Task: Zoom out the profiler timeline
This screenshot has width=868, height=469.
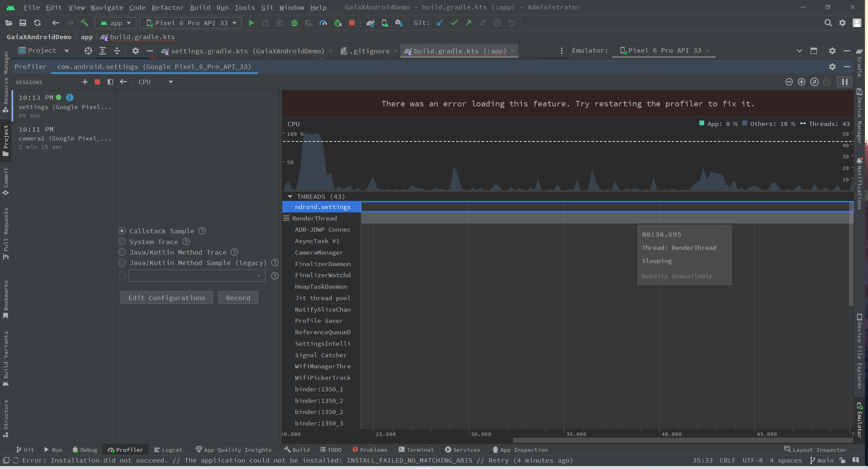Action: (789, 82)
